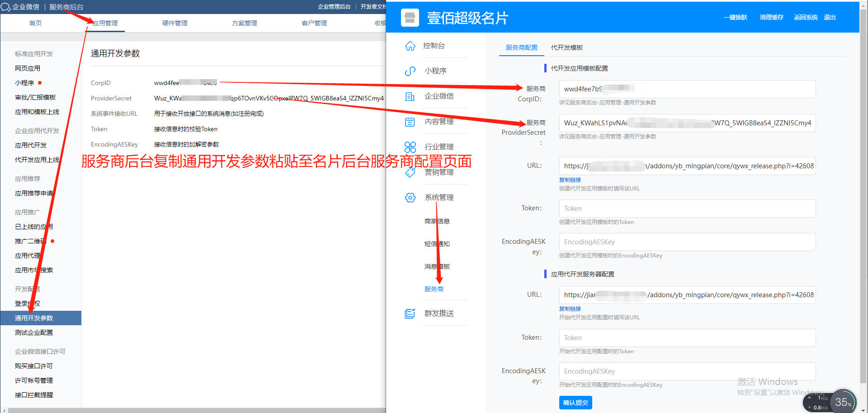Click the template Token input field

click(x=687, y=209)
